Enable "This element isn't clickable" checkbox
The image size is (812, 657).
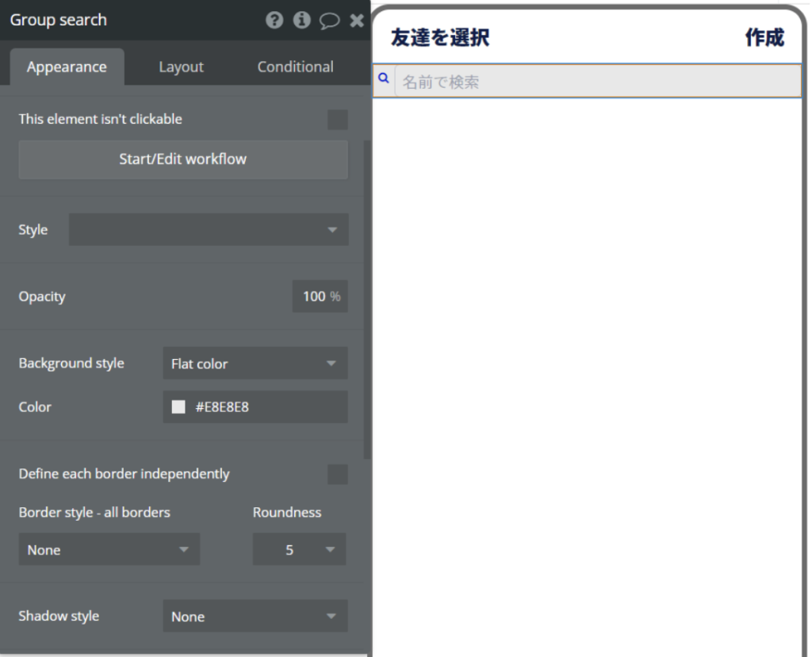pos(338,120)
